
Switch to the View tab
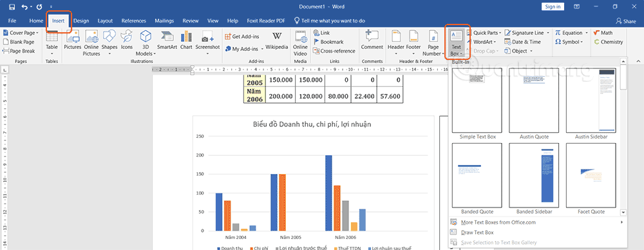(213, 21)
